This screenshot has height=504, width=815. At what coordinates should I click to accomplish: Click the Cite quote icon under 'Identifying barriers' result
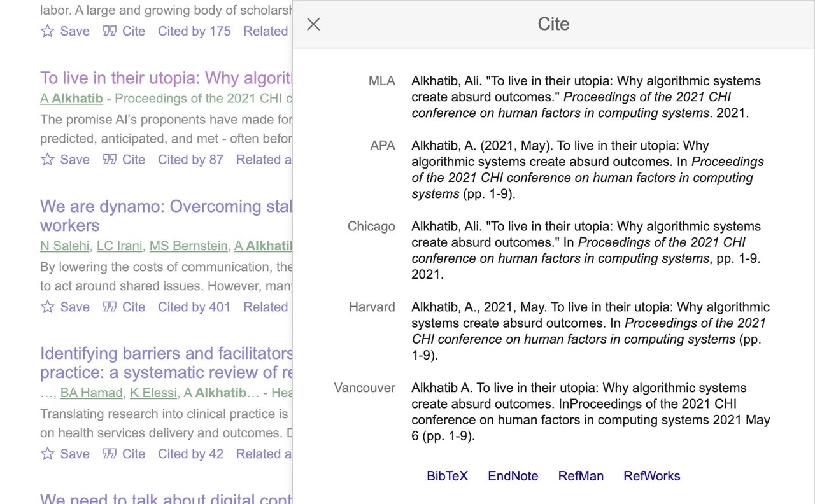(x=110, y=454)
